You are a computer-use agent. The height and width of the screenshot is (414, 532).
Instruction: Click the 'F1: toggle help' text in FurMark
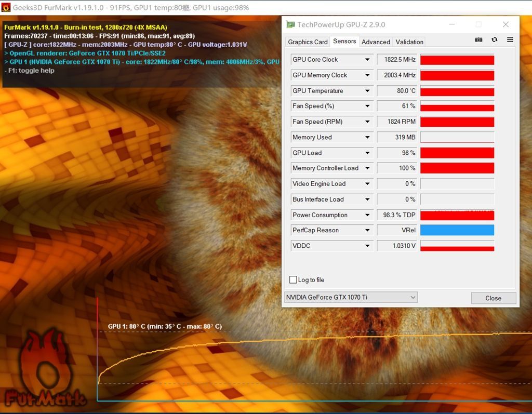(29, 71)
